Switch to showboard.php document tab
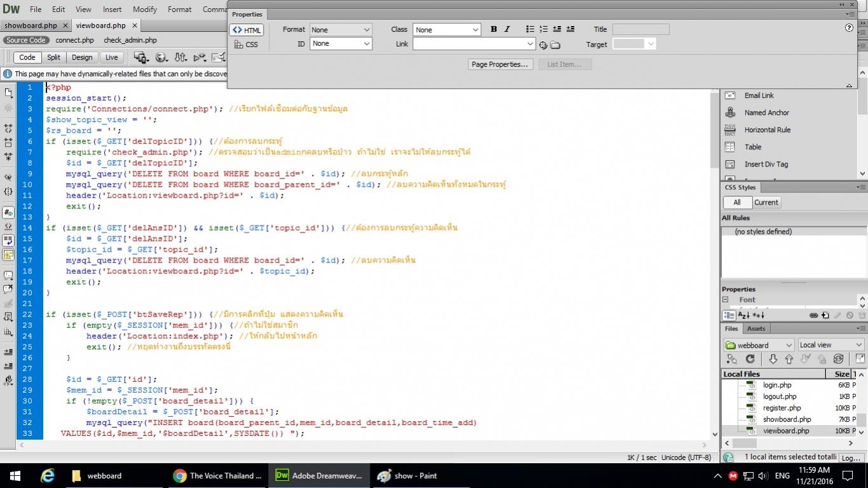 pyautogui.click(x=31, y=26)
